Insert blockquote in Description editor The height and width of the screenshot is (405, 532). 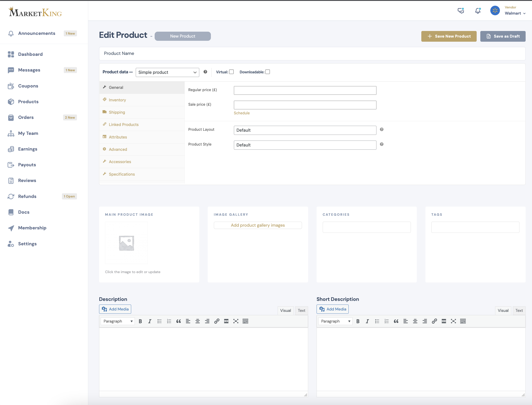coord(178,321)
